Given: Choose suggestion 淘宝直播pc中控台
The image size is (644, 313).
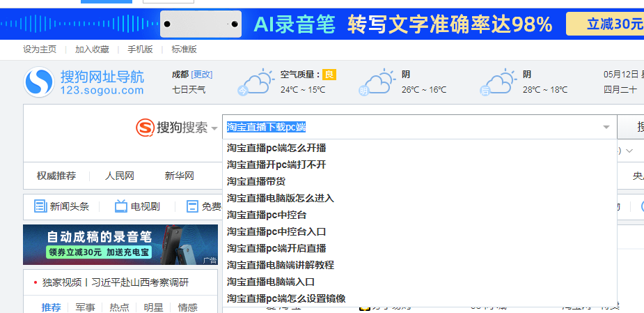Looking at the screenshot, I should tap(419, 215).
